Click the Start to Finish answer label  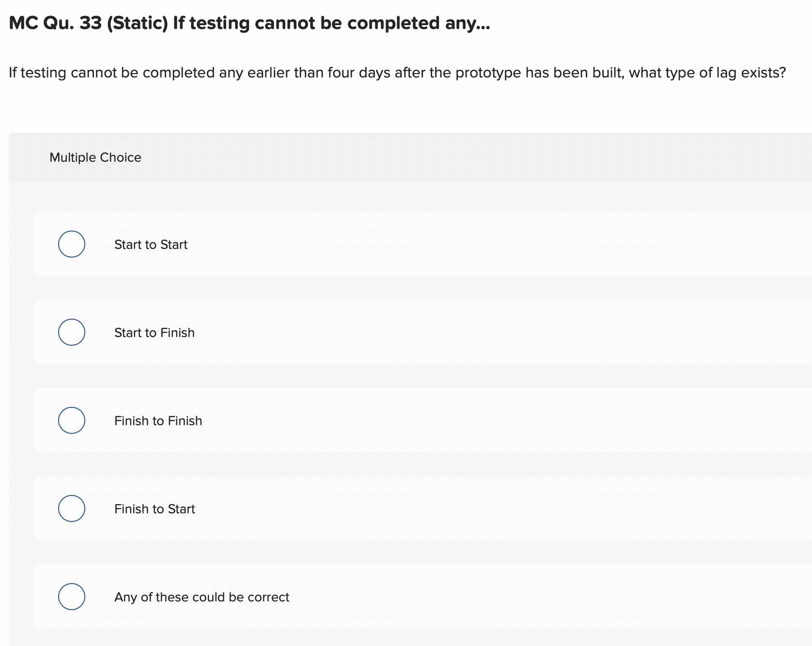point(154,332)
